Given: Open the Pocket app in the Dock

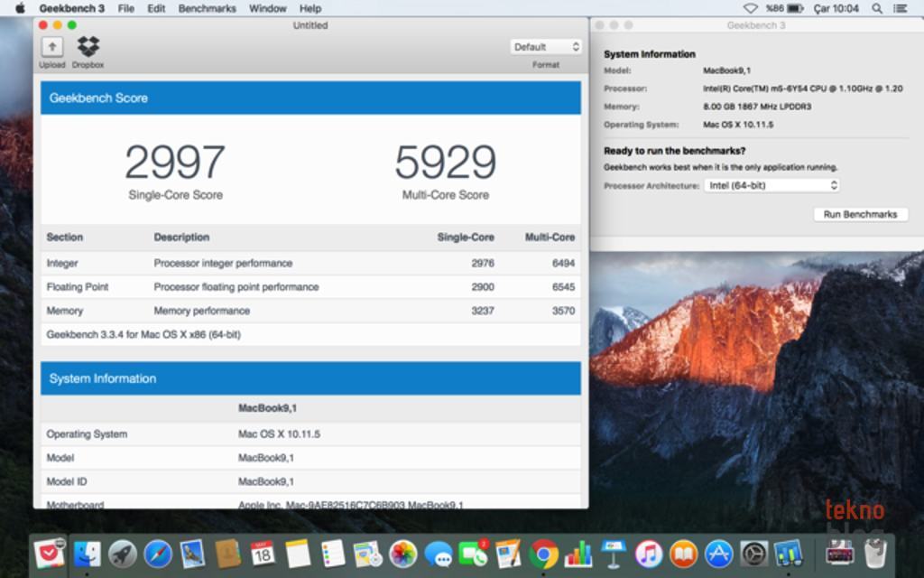Looking at the screenshot, I should point(50,555).
